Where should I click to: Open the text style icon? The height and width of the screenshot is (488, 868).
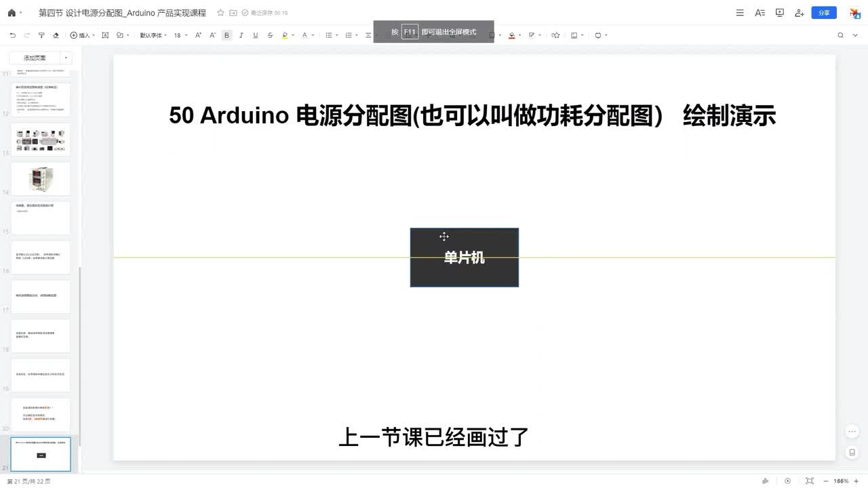(x=759, y=13)
